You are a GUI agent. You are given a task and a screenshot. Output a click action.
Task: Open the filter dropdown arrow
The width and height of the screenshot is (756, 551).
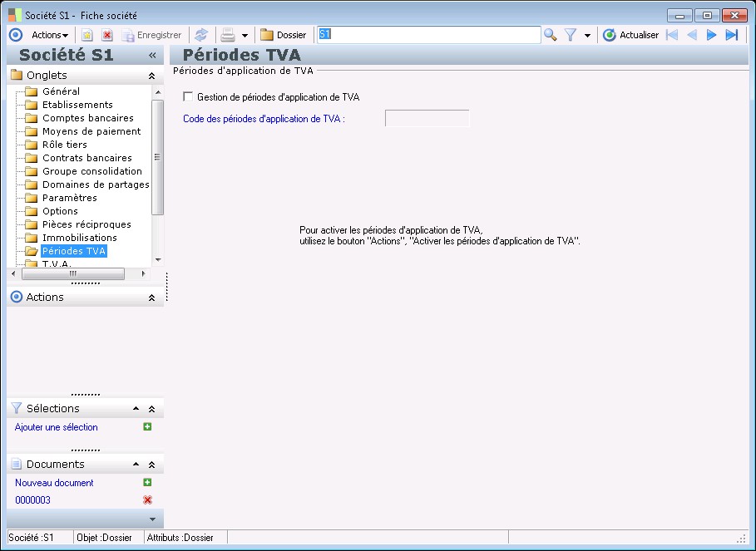tap(587, 36)
